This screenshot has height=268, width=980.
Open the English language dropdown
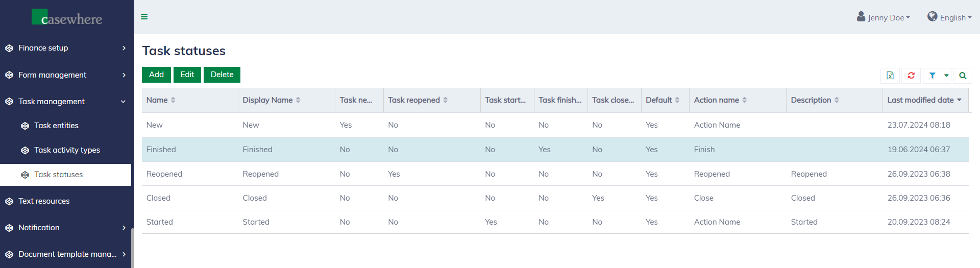[x=949, y=17]
